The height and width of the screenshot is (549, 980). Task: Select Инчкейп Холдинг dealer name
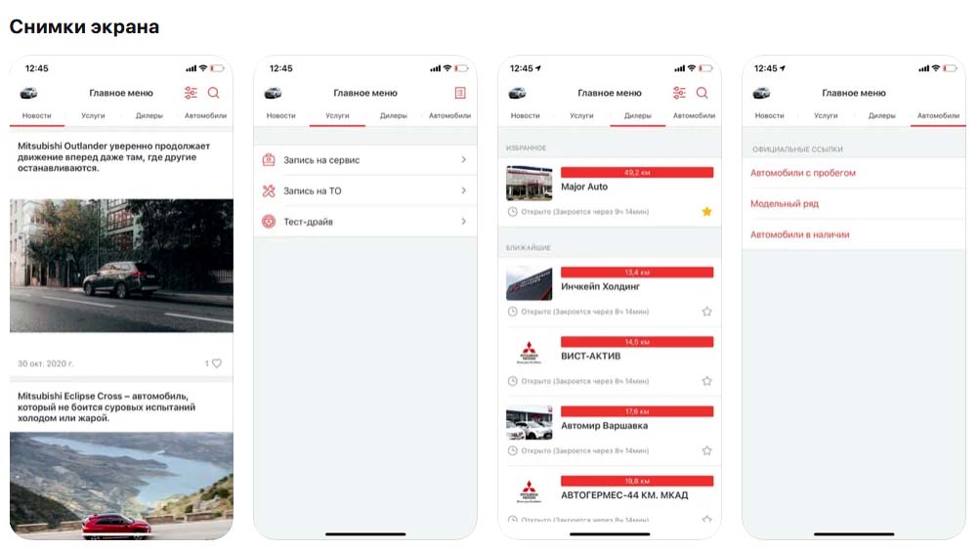tap(601, 286)
